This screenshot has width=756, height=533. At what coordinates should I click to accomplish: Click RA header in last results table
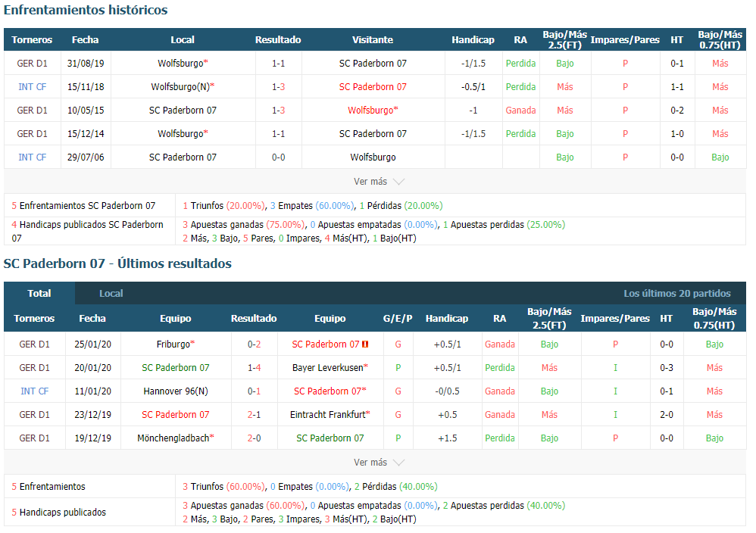point(499,319)
